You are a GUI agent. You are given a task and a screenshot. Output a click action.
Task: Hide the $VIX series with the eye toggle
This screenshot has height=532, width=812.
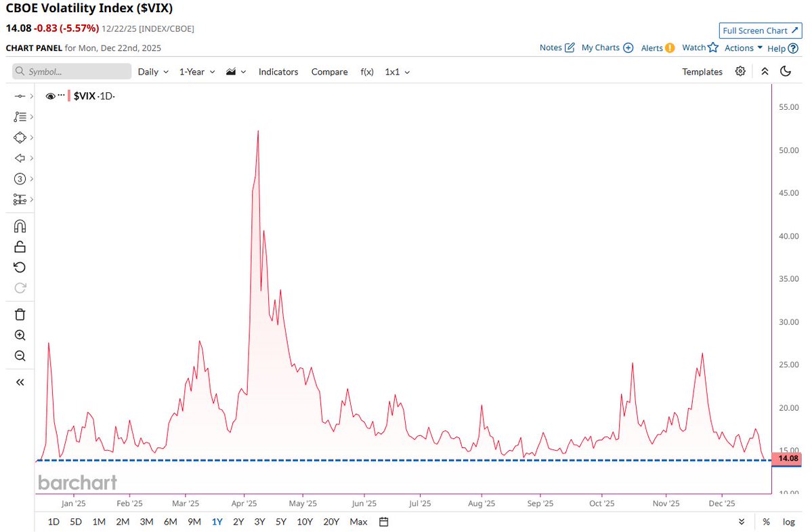(49, 96)
